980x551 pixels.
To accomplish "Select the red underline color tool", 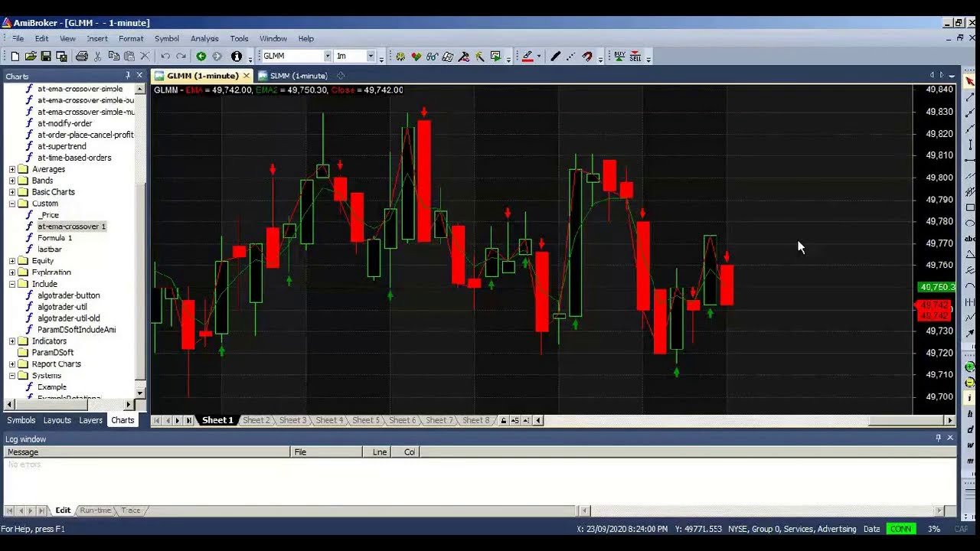I will pos(527,57).
